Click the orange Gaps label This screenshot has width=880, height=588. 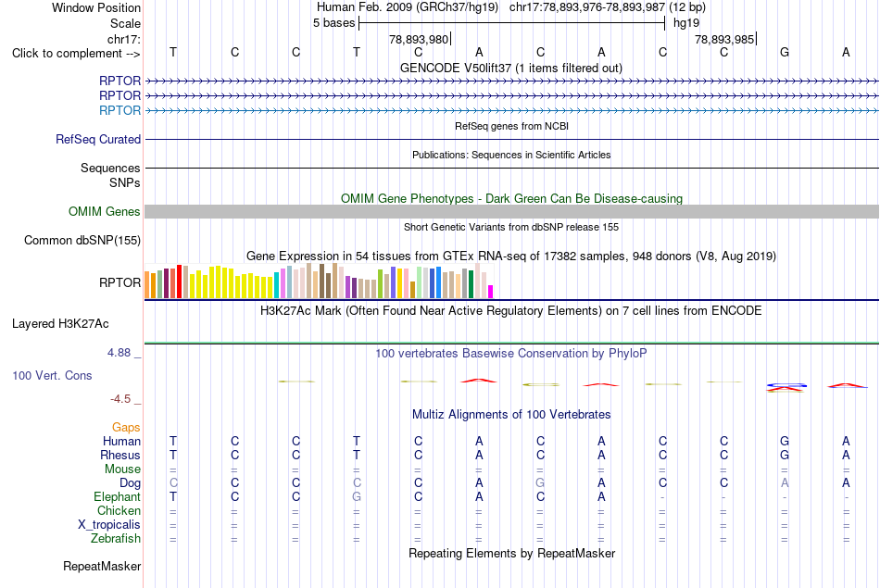[x=126, y=428]
